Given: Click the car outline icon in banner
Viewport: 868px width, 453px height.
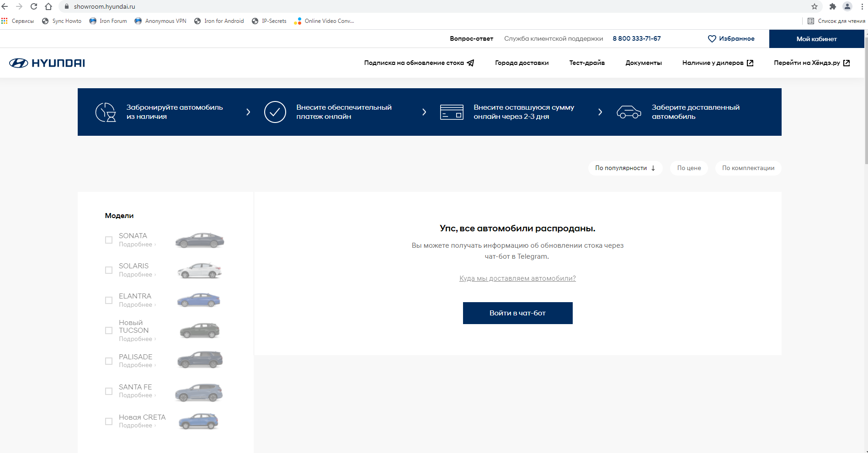Looking at the screenshot, I should click(629, 112).
